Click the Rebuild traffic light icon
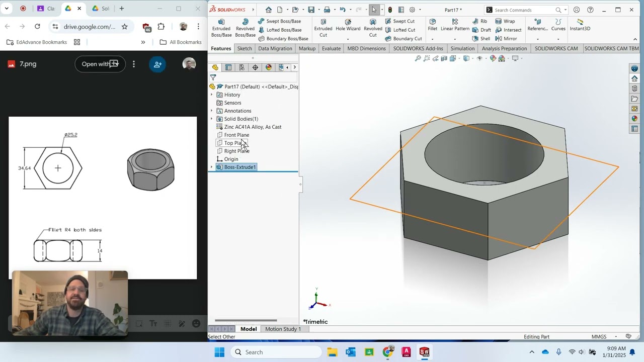The height and width of the screenshot is (362, 644). [390, 10]
